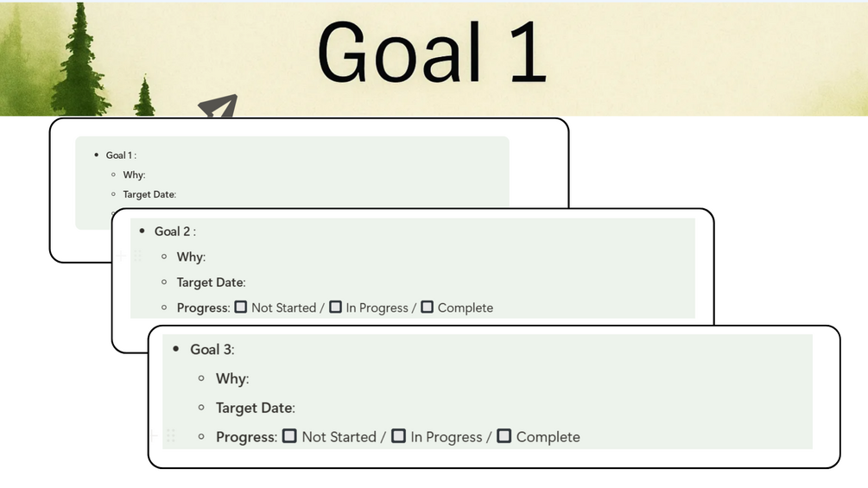Click Goal 2 Target Date: field
The height and width of the screenshot is (488, 868).
click(x=211, y=282)
